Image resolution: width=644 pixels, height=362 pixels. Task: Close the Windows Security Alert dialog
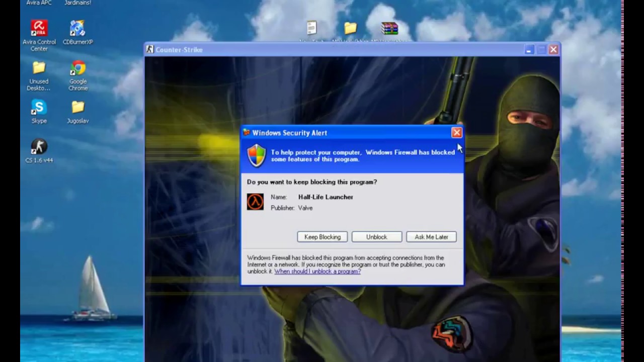(456, 132)
